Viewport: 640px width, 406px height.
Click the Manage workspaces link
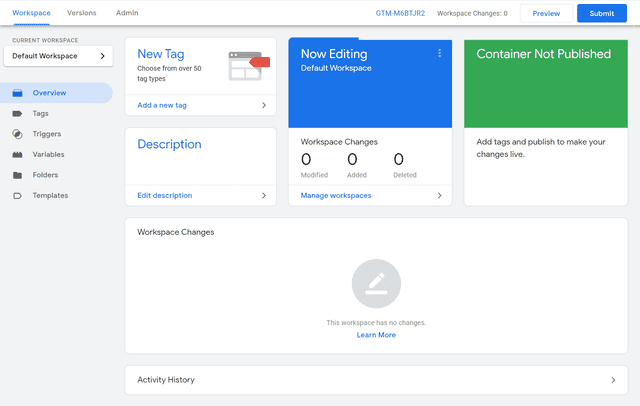tap(336, 195)
